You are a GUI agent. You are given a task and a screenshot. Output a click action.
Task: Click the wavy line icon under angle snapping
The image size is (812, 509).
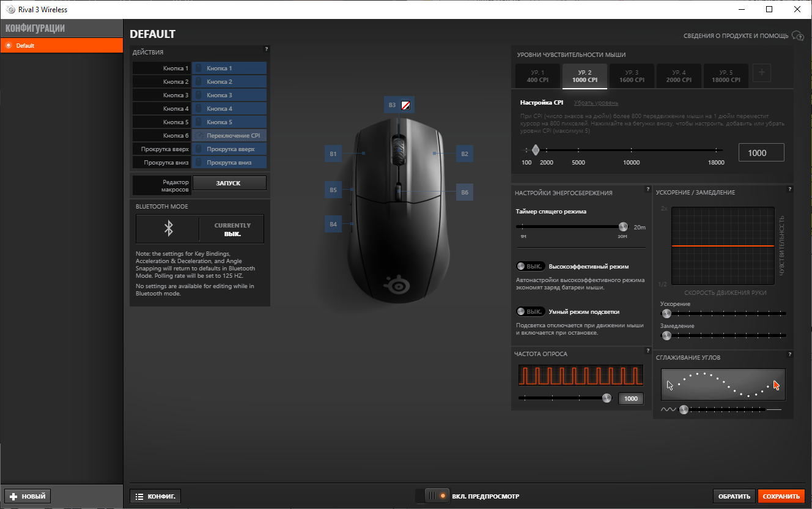668,409
